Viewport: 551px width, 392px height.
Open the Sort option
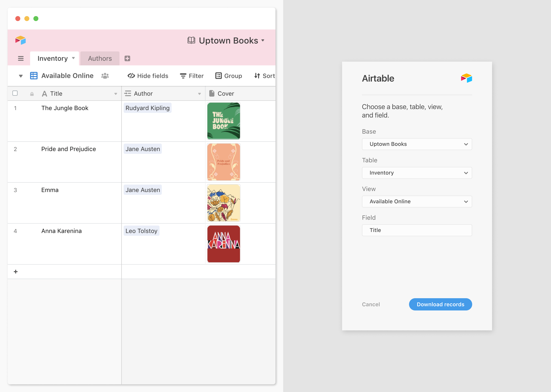tap(264, 76)
